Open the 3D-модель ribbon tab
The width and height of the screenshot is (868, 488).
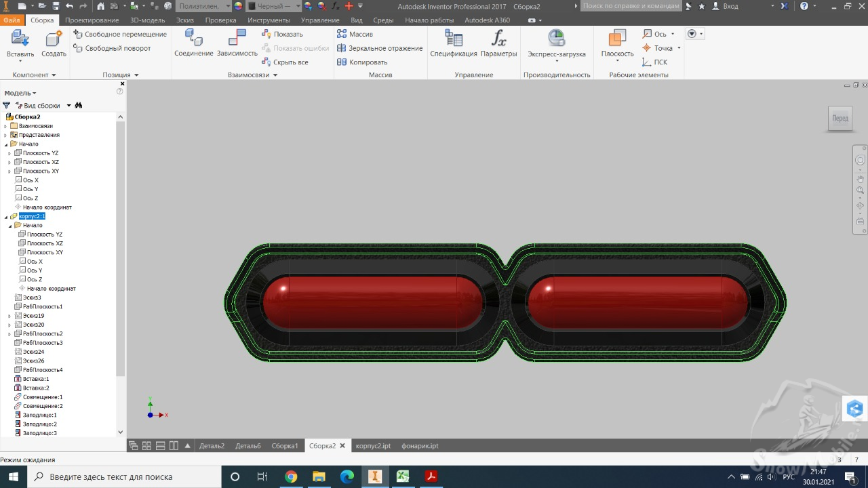(x=147, y=20)
